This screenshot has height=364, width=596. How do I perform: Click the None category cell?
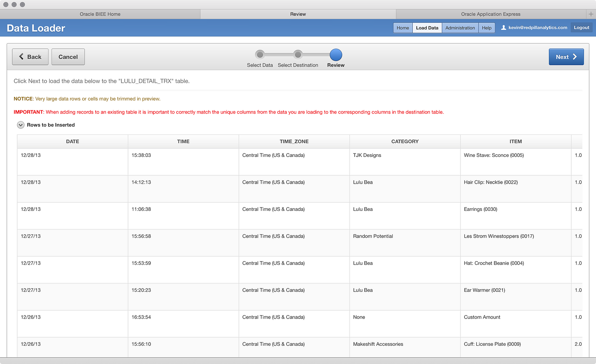[x=405, y=324]
